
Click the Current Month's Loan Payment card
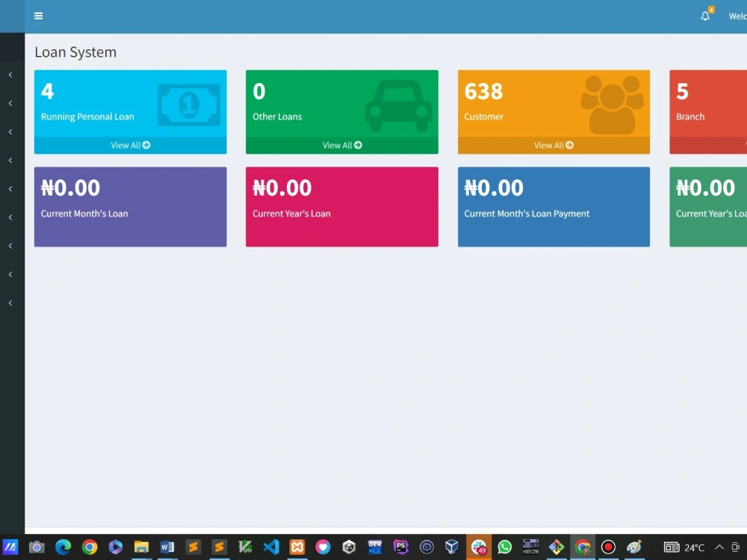tap(554, 207)
